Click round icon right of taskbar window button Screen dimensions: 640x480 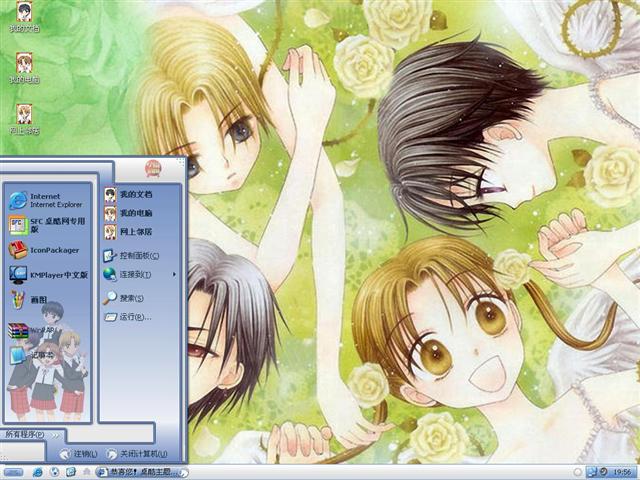[184, 473]
